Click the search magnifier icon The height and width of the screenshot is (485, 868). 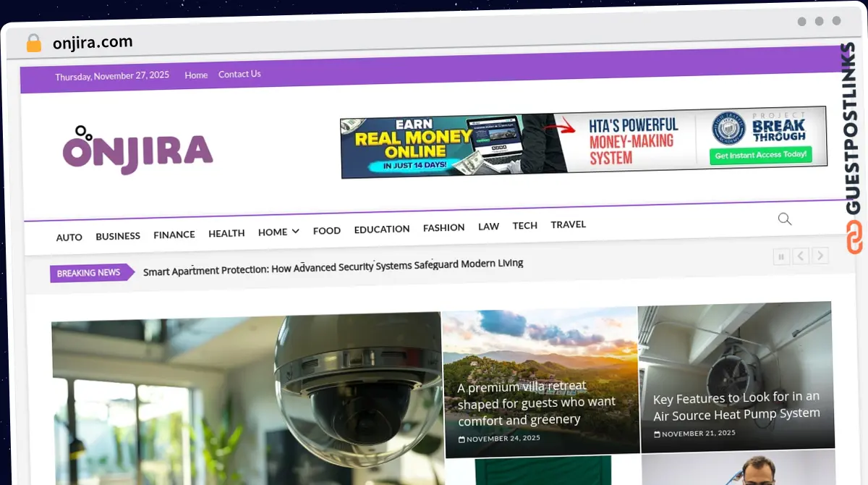pos(785,219)
